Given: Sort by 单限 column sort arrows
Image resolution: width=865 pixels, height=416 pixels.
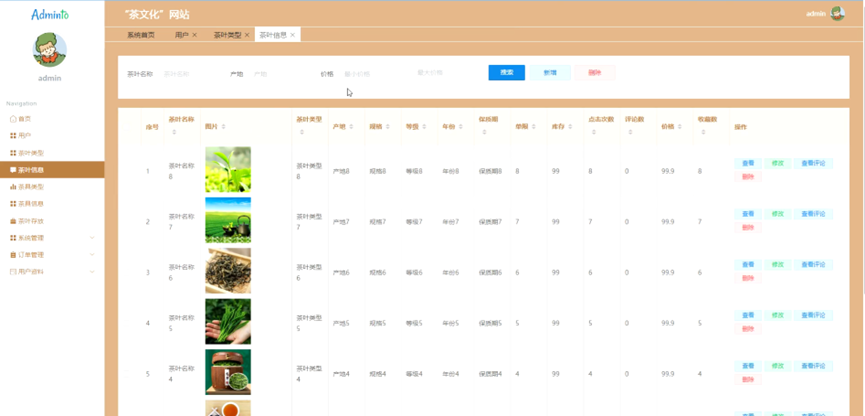Looking at the screenshot, I should (533, 127).
